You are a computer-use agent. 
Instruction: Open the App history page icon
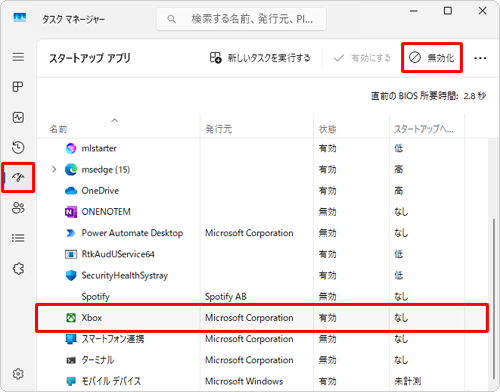pos(18,147)
